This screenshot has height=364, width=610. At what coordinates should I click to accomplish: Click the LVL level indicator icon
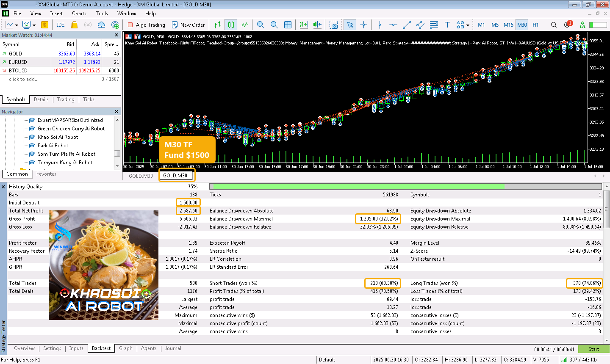pos(583,25)
